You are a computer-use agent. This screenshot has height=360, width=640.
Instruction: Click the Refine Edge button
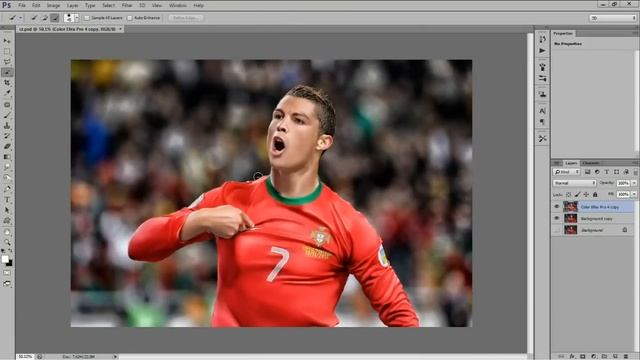pos(186,18)
